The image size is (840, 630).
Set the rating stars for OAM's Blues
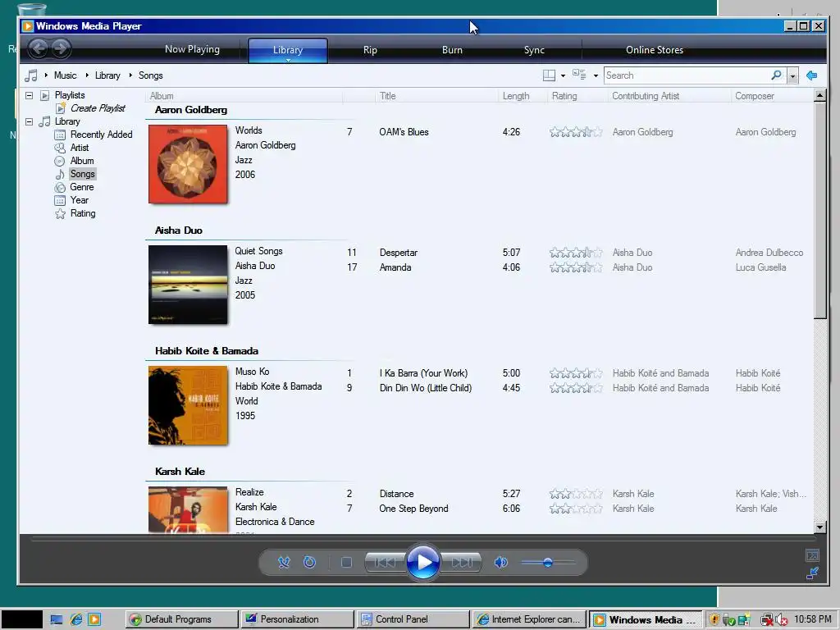576,132
